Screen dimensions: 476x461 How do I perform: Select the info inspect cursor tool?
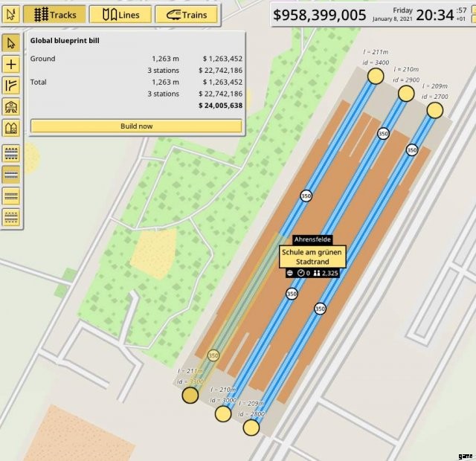click(10, 14)
